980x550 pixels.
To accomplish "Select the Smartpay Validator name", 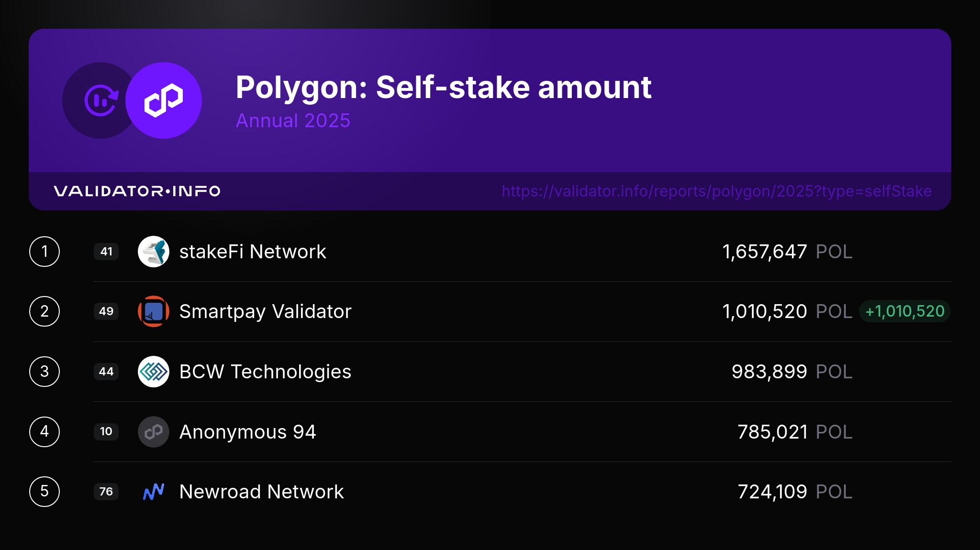I will click(x=265, y=311).
